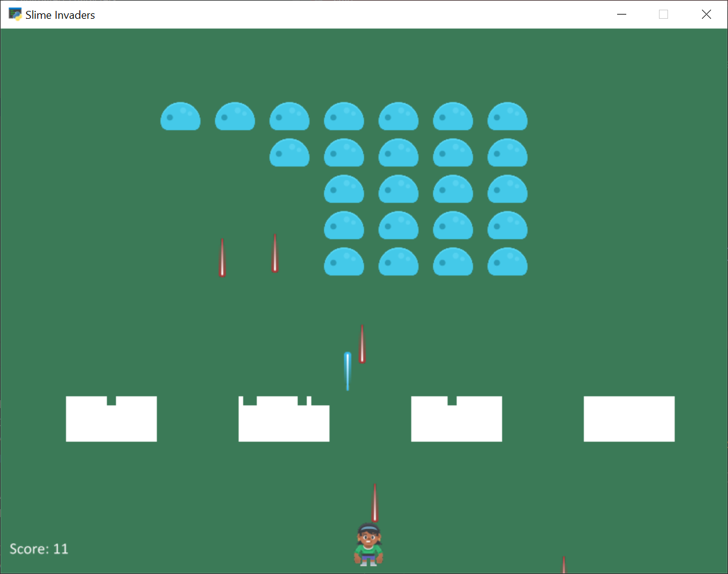
Task: Click the leftmost slime in top row
Action: pos(180,116)
